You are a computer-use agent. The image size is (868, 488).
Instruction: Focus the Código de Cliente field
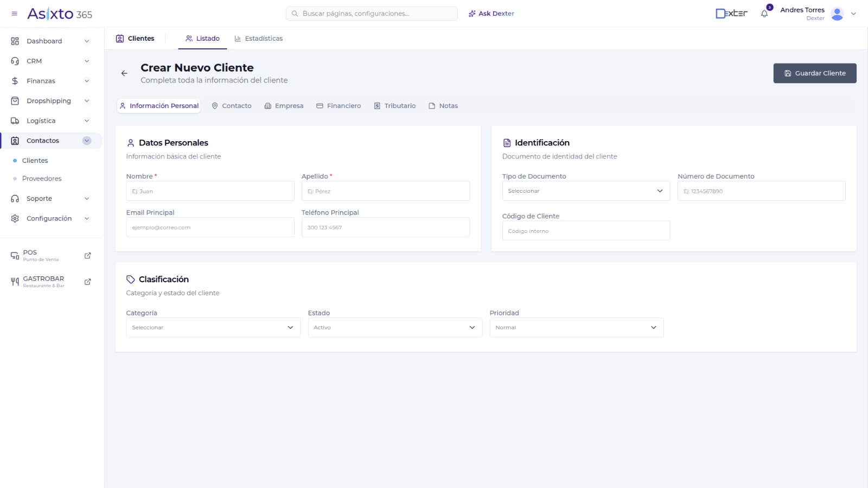(x=586, y=231)
